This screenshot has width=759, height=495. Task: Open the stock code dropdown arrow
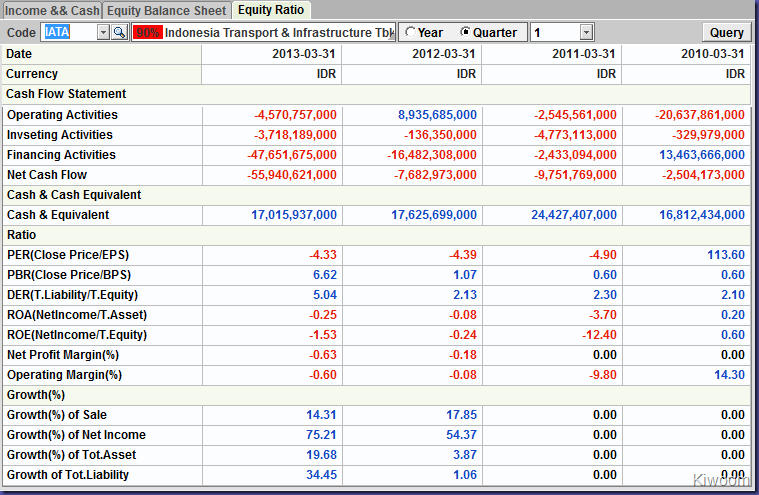103,32
